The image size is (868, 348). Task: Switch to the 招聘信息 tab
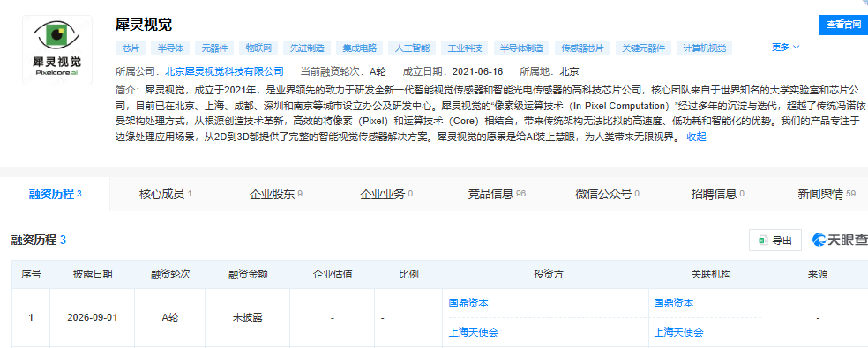(717, 194)
